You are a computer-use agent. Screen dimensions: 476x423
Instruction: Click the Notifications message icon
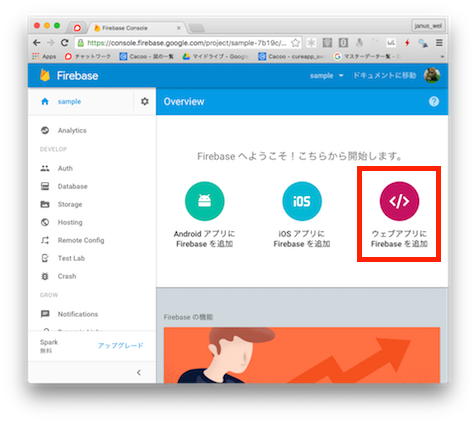[45, 314]
